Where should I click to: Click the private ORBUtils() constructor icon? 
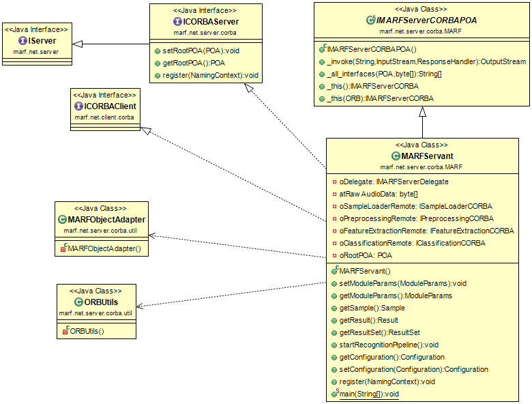pos(66,331)
